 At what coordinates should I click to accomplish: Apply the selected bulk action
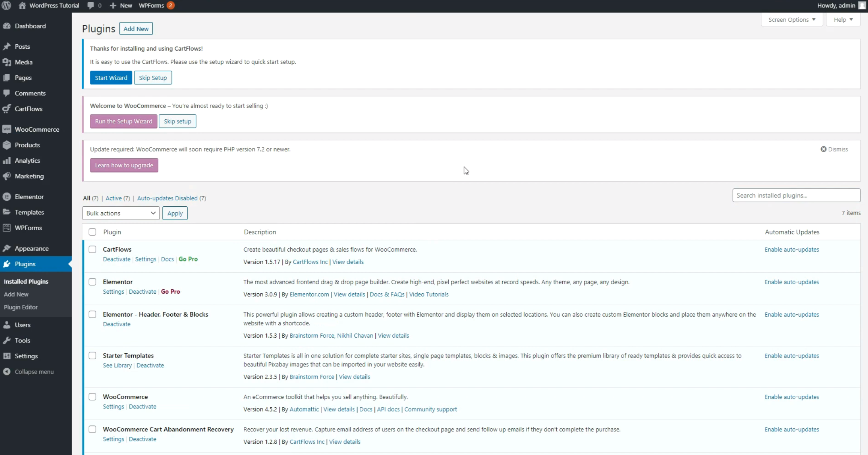point(175,213)
